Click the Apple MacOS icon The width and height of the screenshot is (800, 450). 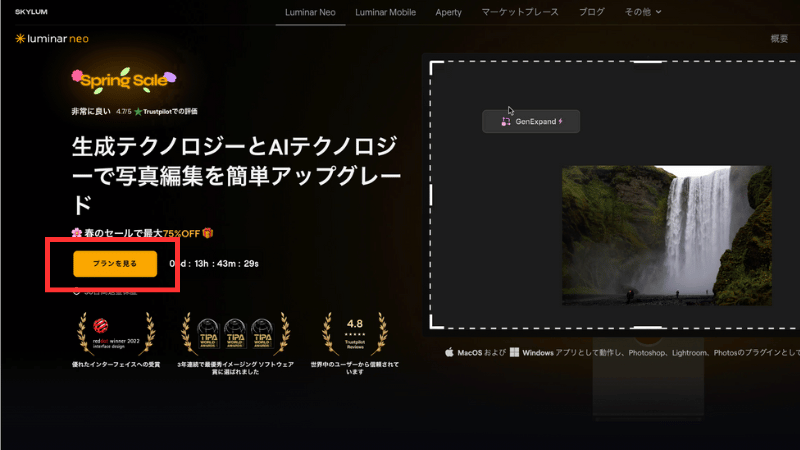click(449, 352)
